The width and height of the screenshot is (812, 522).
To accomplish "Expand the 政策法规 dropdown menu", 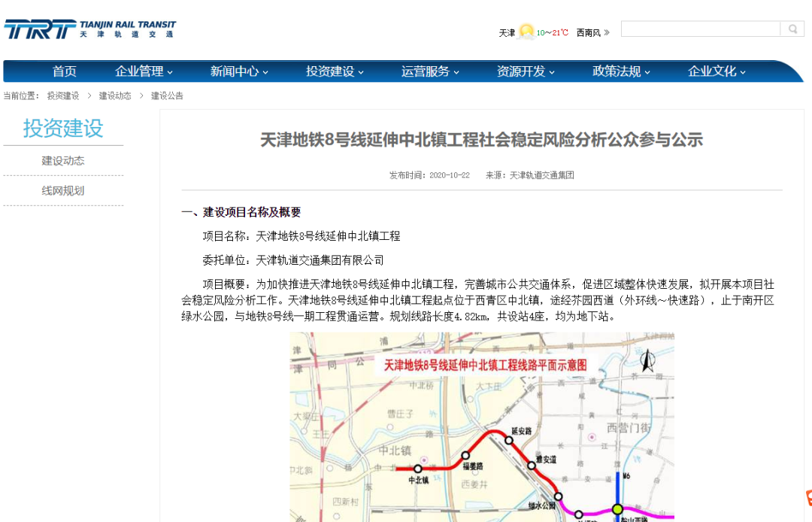I will click(x=622, y=71).
